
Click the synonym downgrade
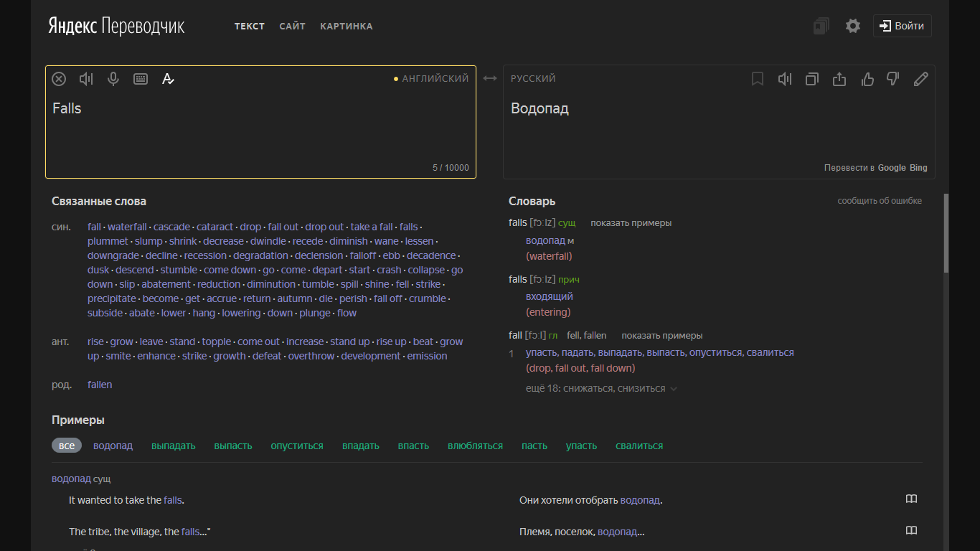coord(113,255)
